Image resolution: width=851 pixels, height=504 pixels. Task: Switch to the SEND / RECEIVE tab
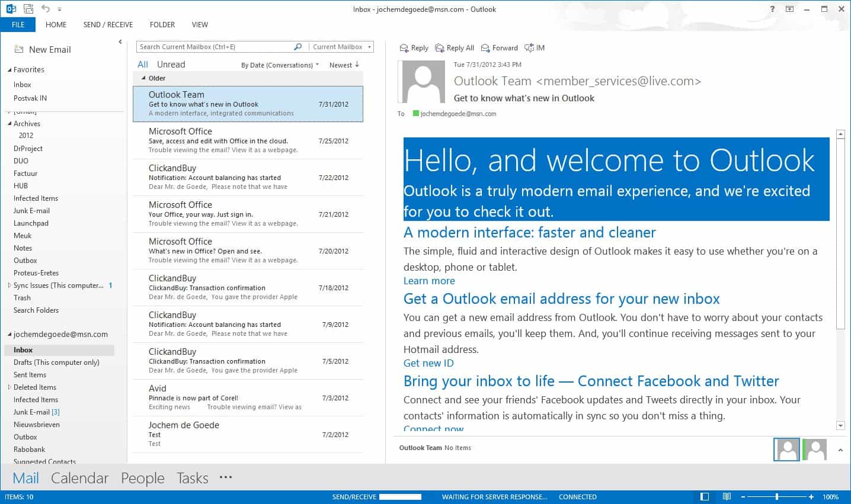click(108, 24)
